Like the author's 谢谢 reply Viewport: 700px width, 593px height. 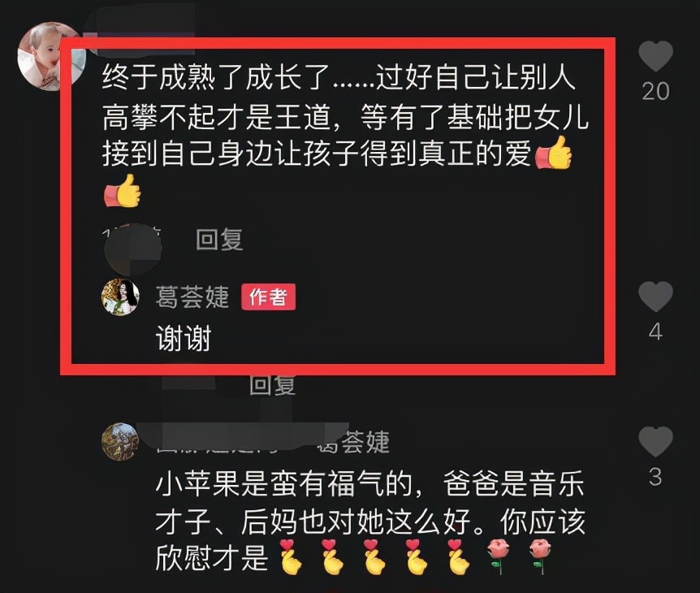click(x=655, y=296)
